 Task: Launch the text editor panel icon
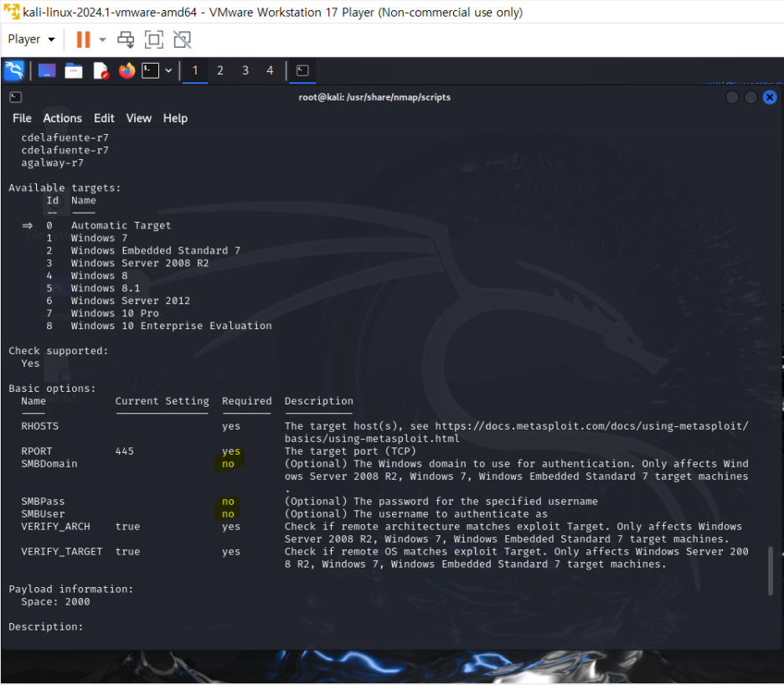click(x=101, y=70)
